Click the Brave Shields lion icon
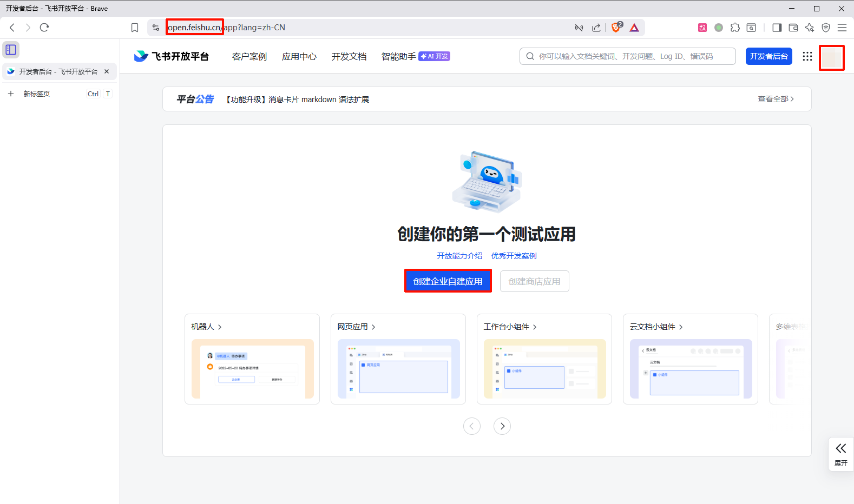Image resolution: width=854 pixels, height=504 pixels. click(x=616, y=28)
